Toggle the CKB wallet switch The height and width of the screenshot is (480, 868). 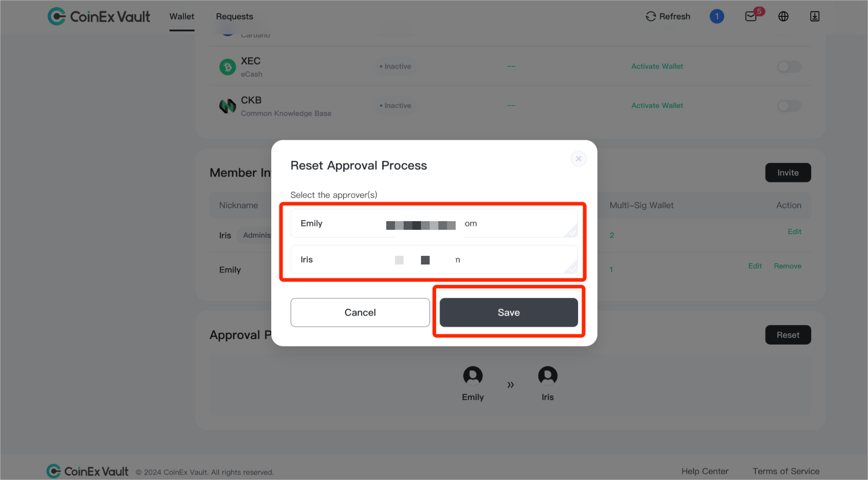click(x=789, y=106)
